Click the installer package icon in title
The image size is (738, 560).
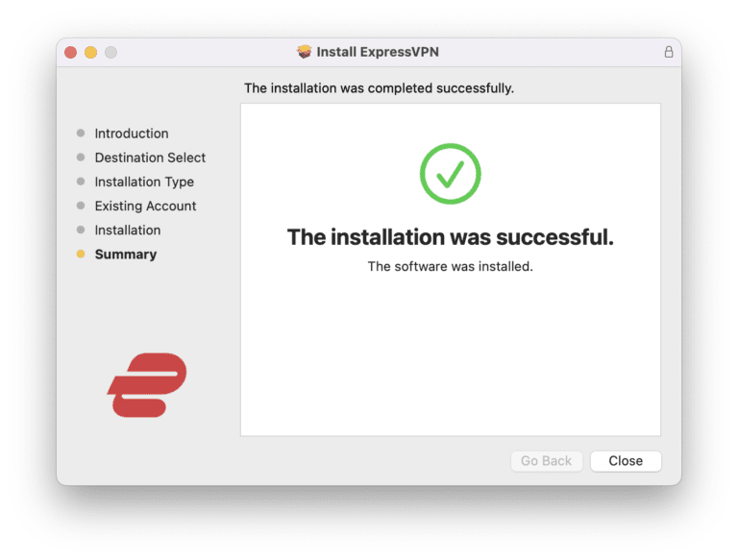(304, 52)
